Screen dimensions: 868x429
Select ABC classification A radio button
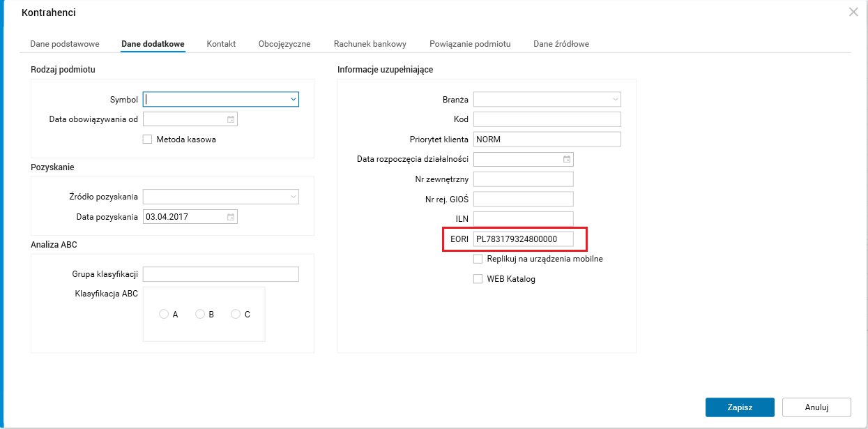tap(164, 314)
